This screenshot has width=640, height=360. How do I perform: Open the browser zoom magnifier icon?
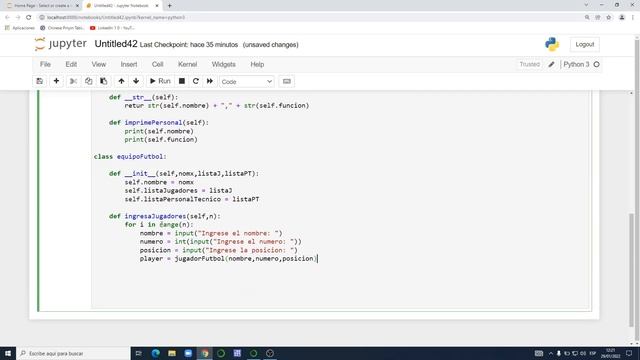[x=587, y=18]
